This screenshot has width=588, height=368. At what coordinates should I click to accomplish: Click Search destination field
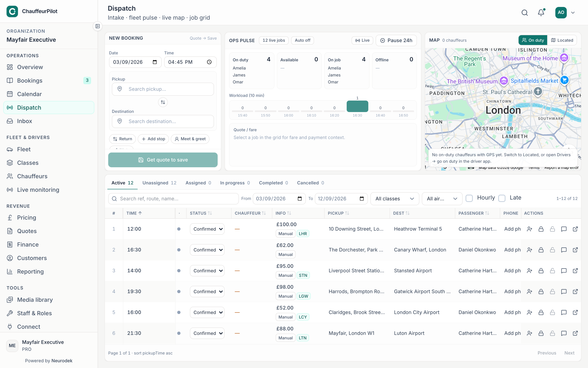click(x=163, y=121)
